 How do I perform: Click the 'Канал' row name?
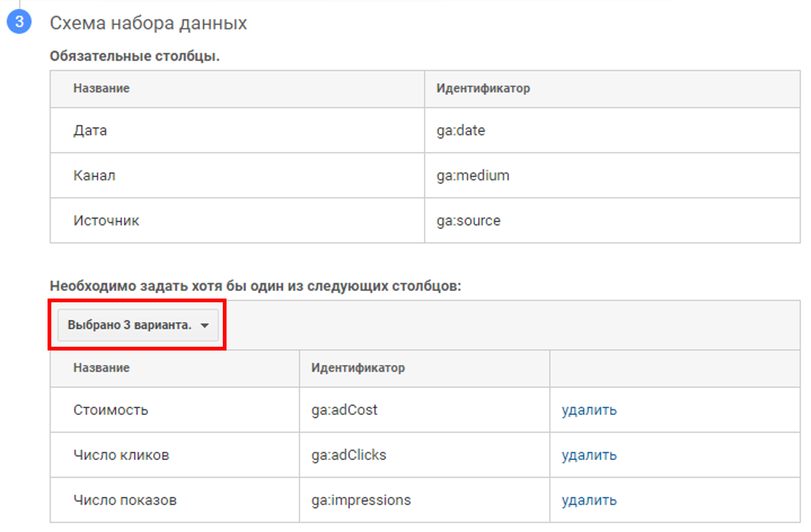(94, 175)
